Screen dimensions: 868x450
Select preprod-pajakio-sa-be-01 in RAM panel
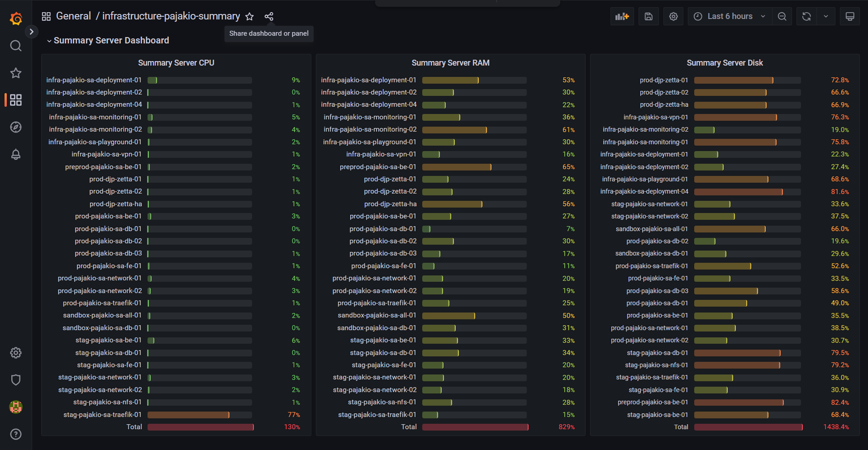(378, 167)
